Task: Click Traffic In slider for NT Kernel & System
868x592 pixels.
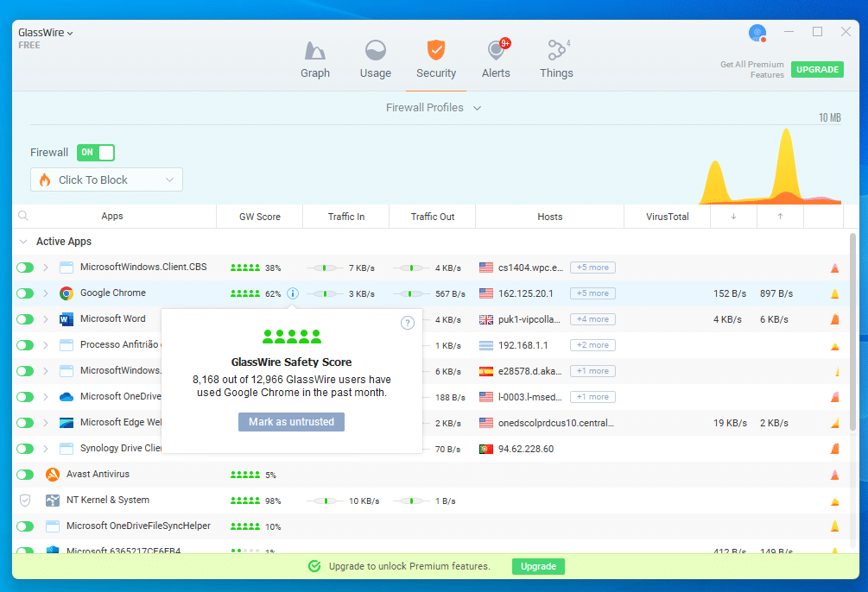Action: [x=325, y=501]
